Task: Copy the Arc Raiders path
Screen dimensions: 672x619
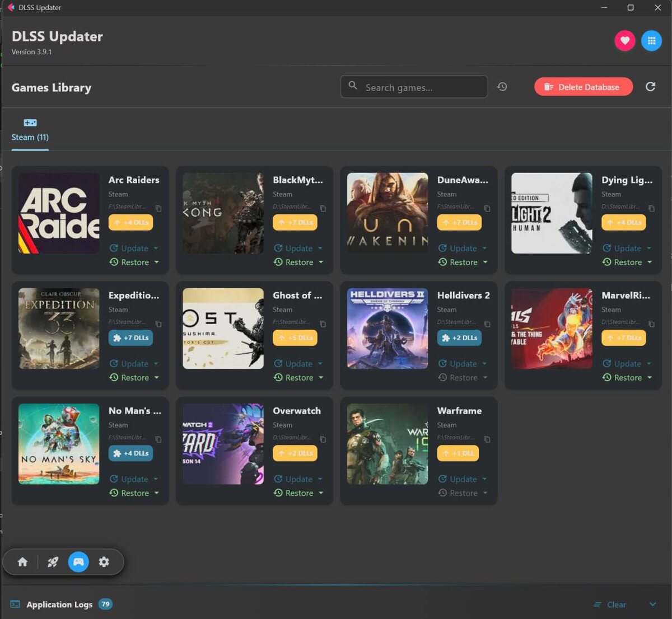Action: click(x=158, y=208)
